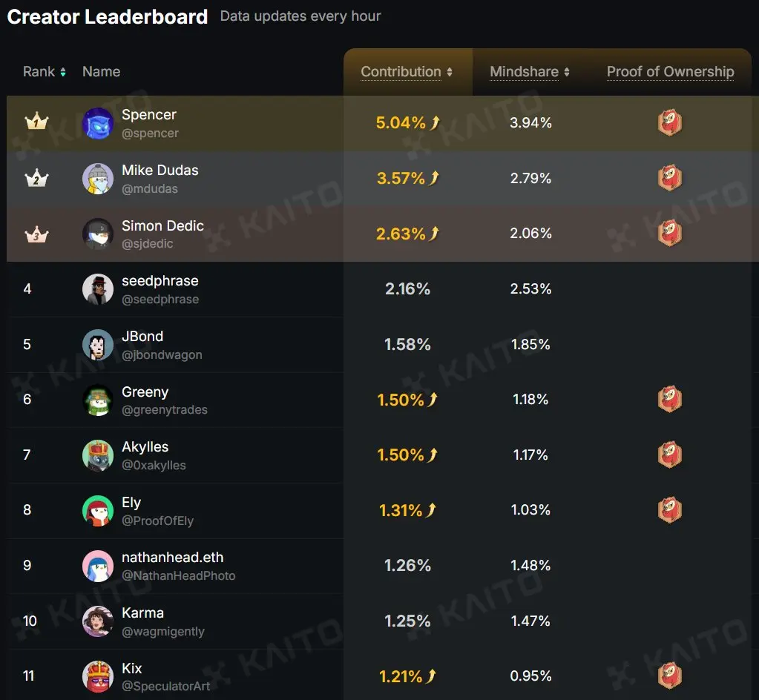759x700 pixels.
Task: Select the Proof of Ownership column header
Action: (671, 72)
